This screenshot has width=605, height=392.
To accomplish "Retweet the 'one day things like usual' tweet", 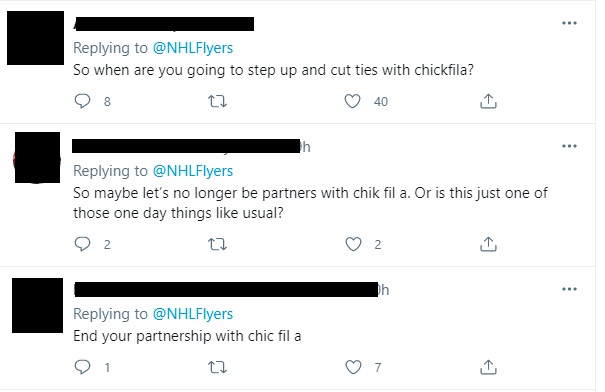I will point(217,244).
